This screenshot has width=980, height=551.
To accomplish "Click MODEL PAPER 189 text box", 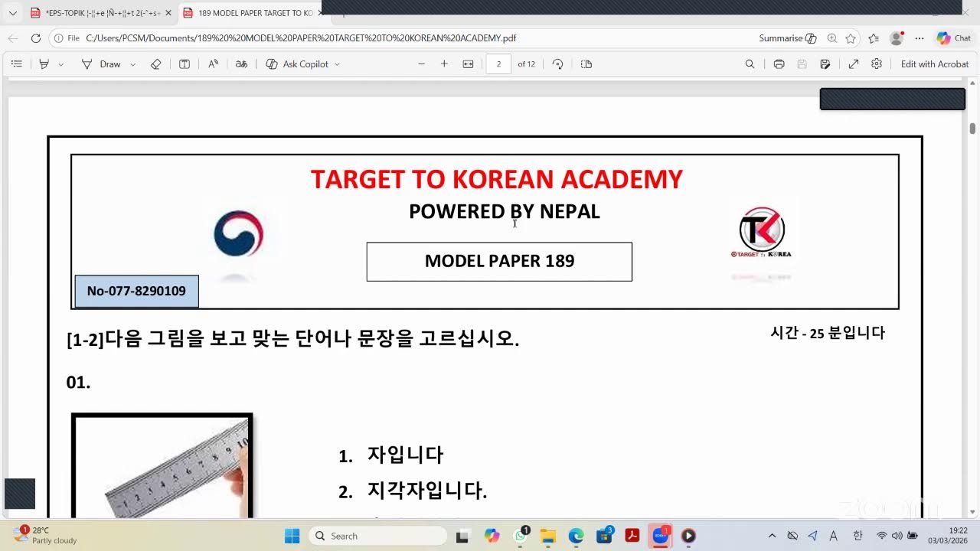I will (x=499, y=262).
